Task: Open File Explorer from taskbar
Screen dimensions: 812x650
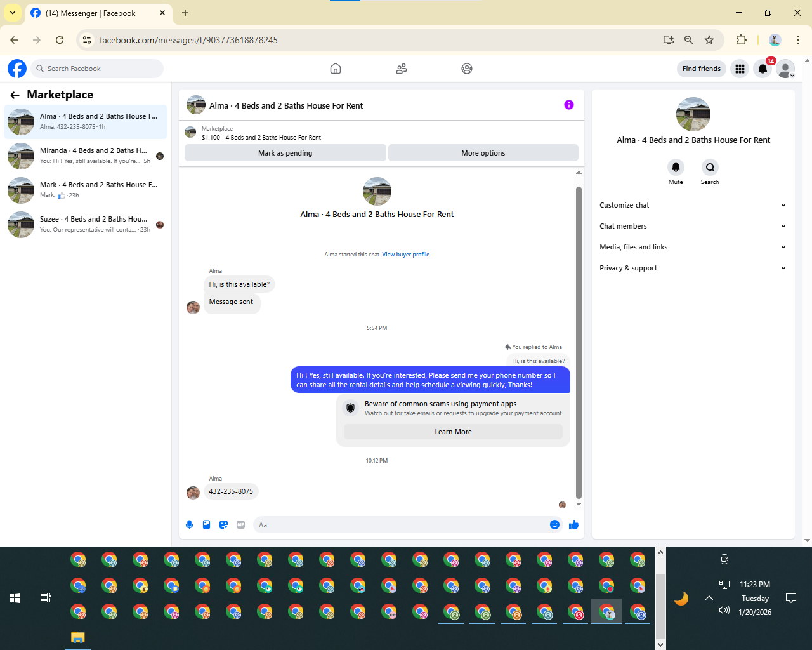Action: 78,637
